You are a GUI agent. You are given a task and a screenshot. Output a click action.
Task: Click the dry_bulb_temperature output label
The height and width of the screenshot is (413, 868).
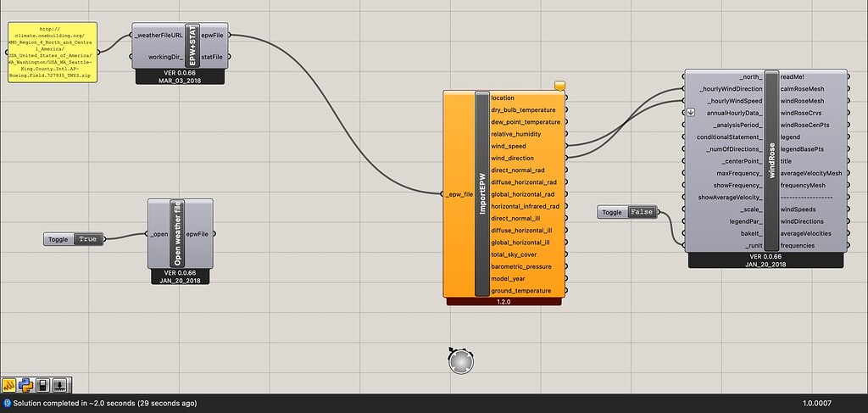523,110
